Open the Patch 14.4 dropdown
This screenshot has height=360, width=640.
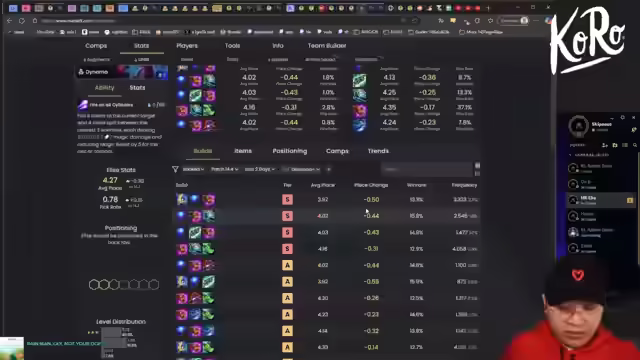click(x=224, y=169)
